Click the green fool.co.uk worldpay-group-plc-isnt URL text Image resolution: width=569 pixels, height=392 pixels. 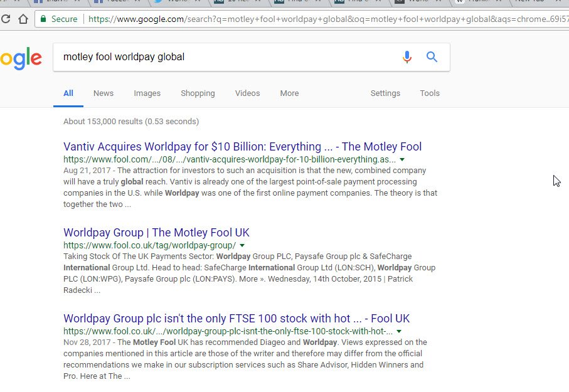[228, 331]
